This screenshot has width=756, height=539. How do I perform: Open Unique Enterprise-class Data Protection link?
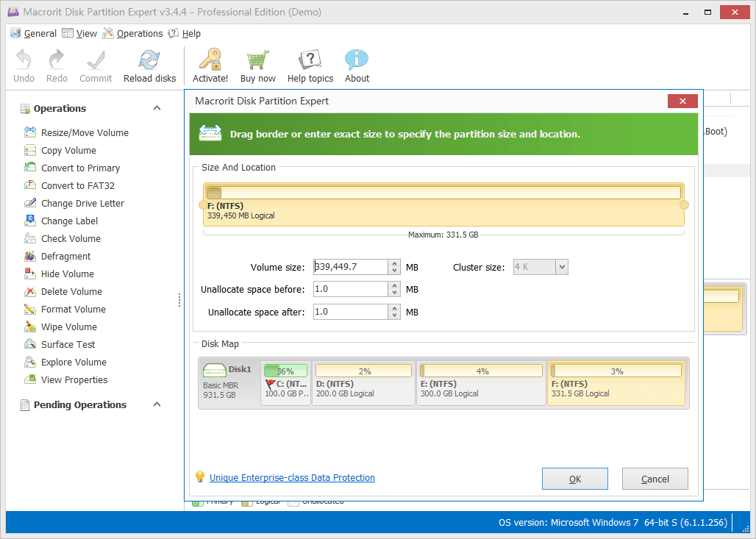point(292,478)
